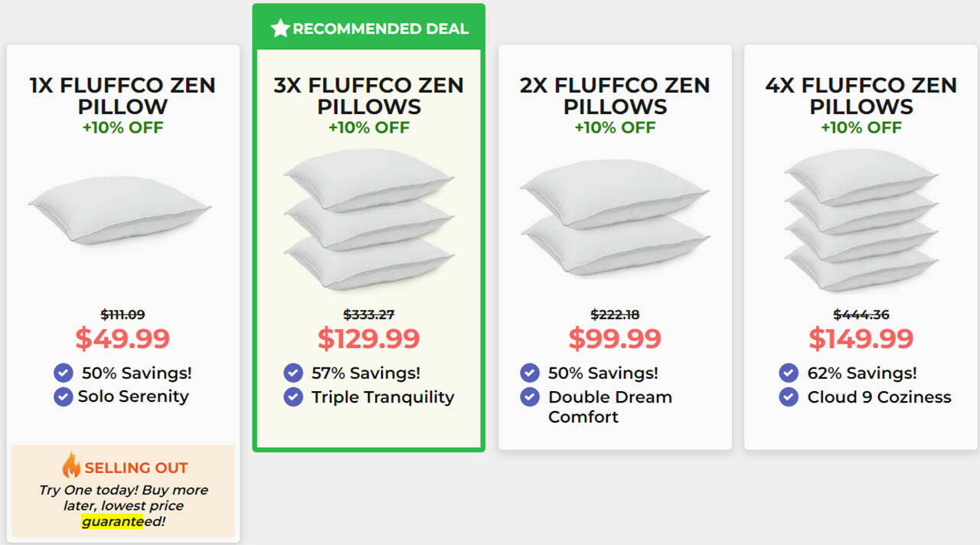Click checkmark icon beside Cloud 9 Coziness
Viewport: 980px width, 545px height.
[789, 397]
